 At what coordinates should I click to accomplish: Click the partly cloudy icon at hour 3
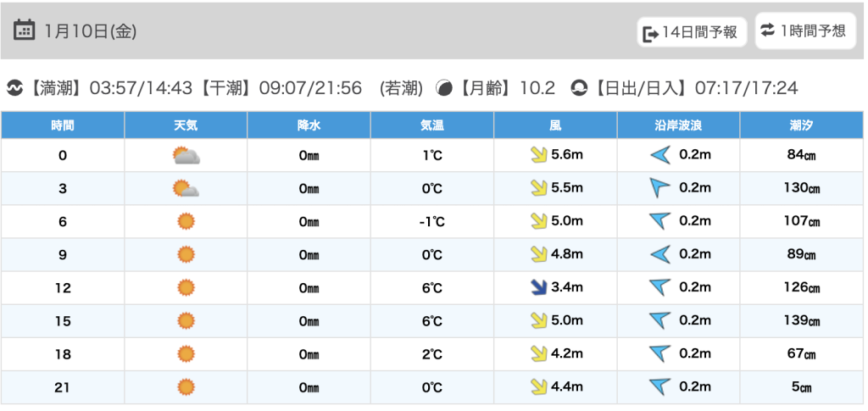coord(186,188)
